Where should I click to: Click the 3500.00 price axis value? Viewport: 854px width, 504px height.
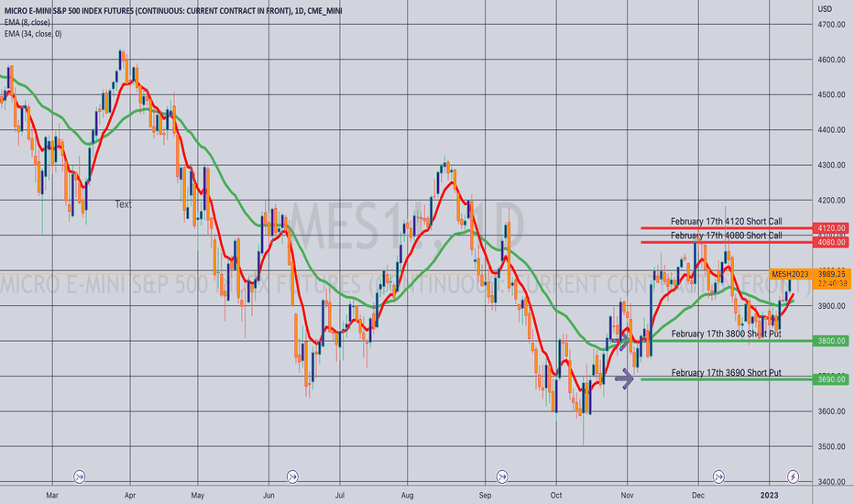point(832,446)
